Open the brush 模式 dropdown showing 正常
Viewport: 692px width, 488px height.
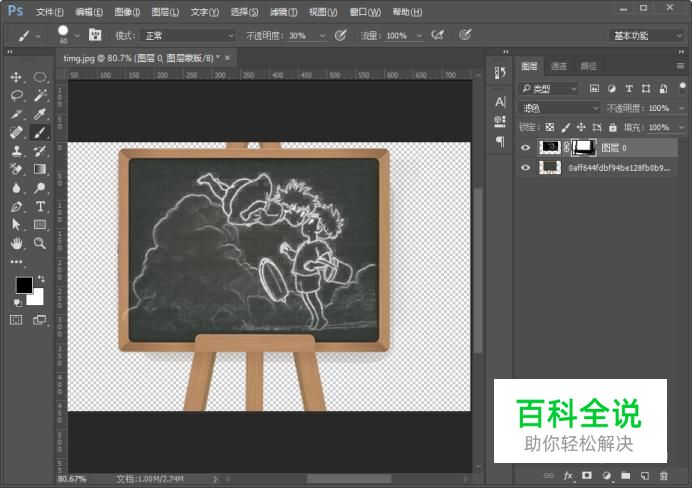(x=188, y=35)
